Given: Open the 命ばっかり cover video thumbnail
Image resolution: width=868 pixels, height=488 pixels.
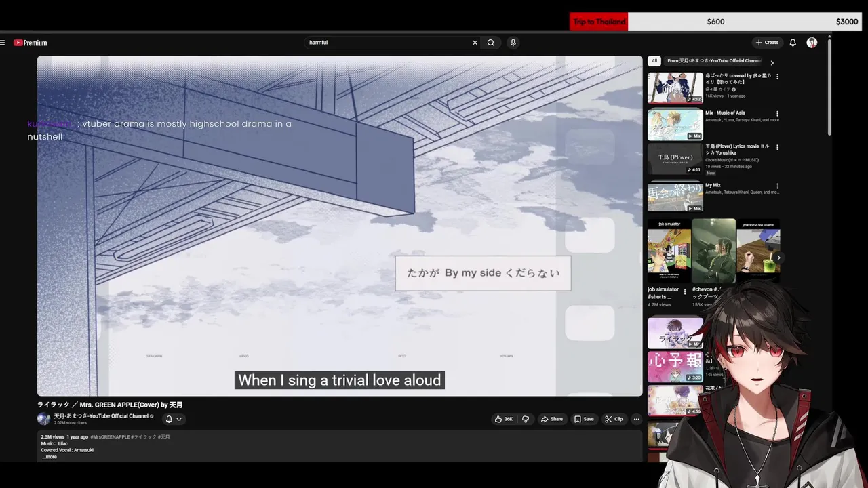Looking at the screenshot, I should [675, 87].
